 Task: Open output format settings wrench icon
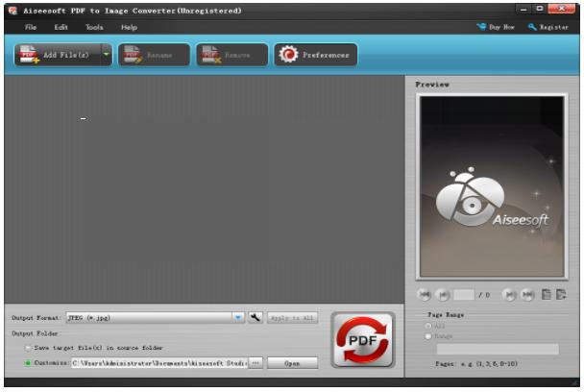tap(255, 317)
